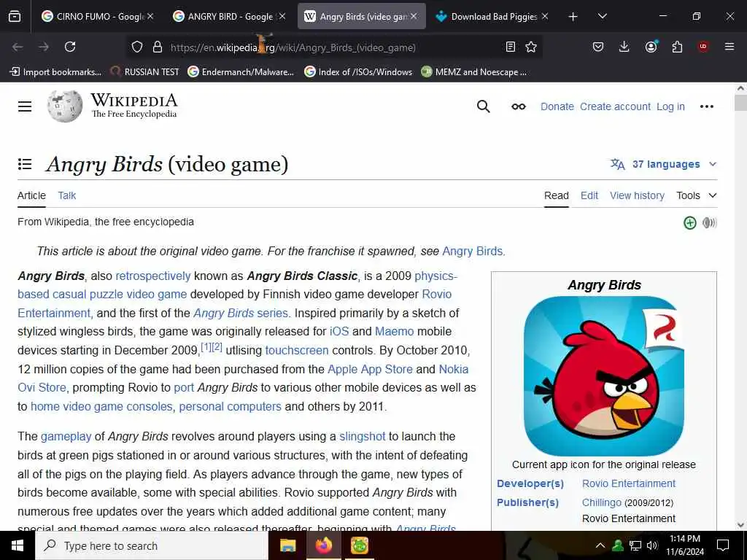Screen dimensions: 747x560
Task: Open RUSSIAN TEST bookmark
Action: (x=145, y=72)
